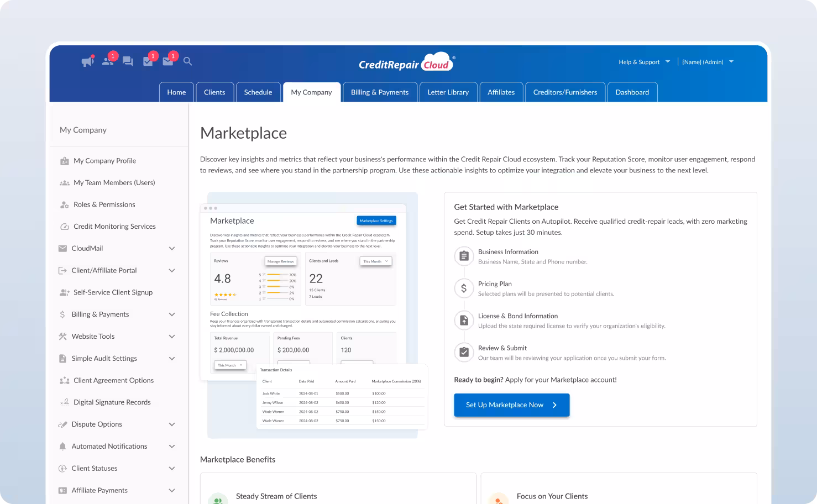Expand the sidebar Billing & Payments chevron

[x=172, y=314]
